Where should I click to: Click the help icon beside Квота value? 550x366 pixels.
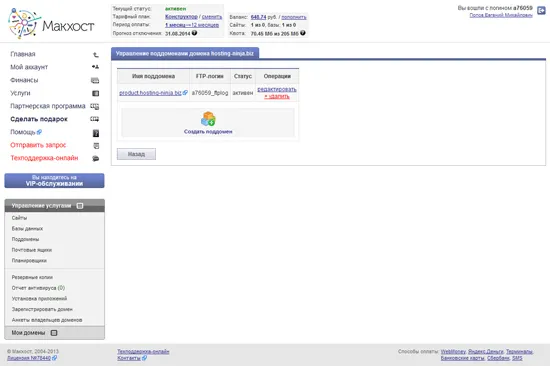coord(303,33)
